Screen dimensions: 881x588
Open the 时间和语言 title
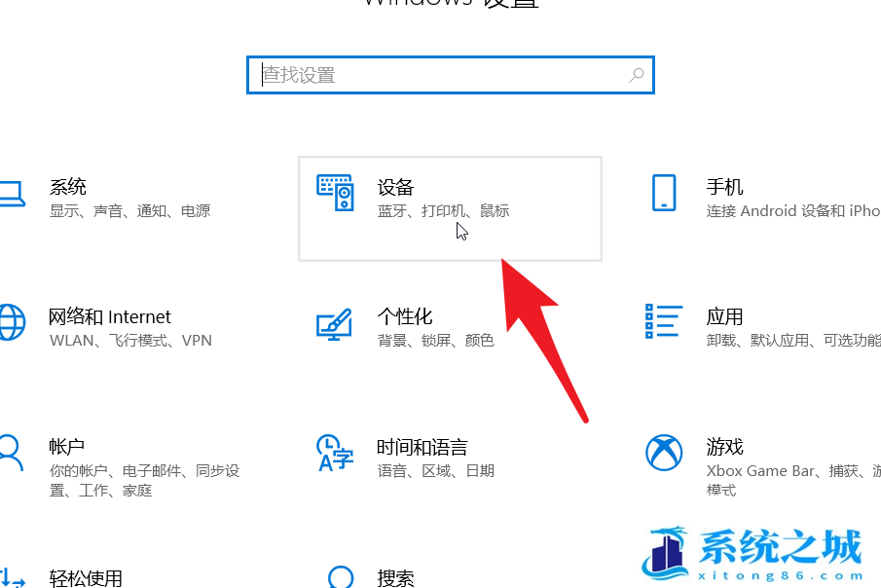click(x=422, y=447)
